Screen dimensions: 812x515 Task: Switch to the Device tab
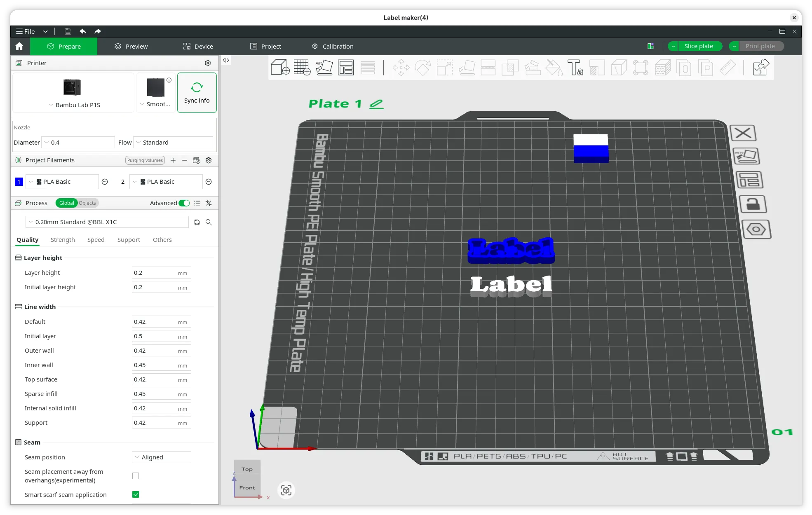[x=198, y=47]
